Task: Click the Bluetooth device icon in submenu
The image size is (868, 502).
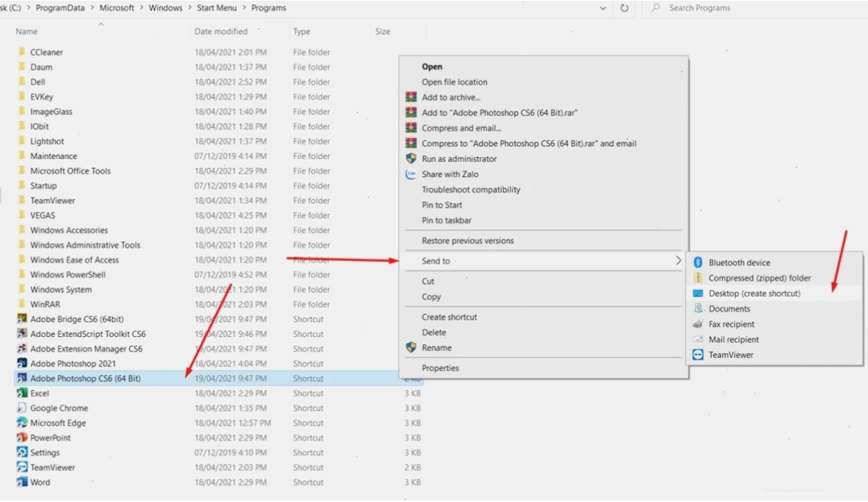Action: click(698, 263)
